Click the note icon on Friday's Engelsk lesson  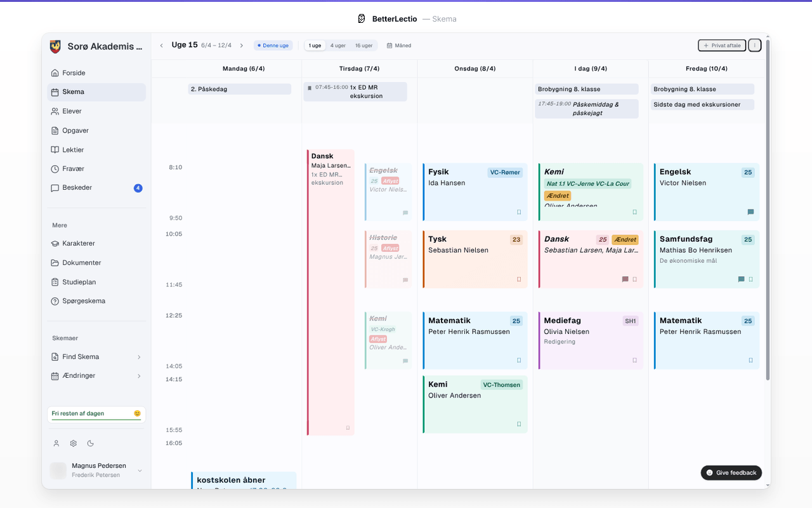tap(750, 212)
